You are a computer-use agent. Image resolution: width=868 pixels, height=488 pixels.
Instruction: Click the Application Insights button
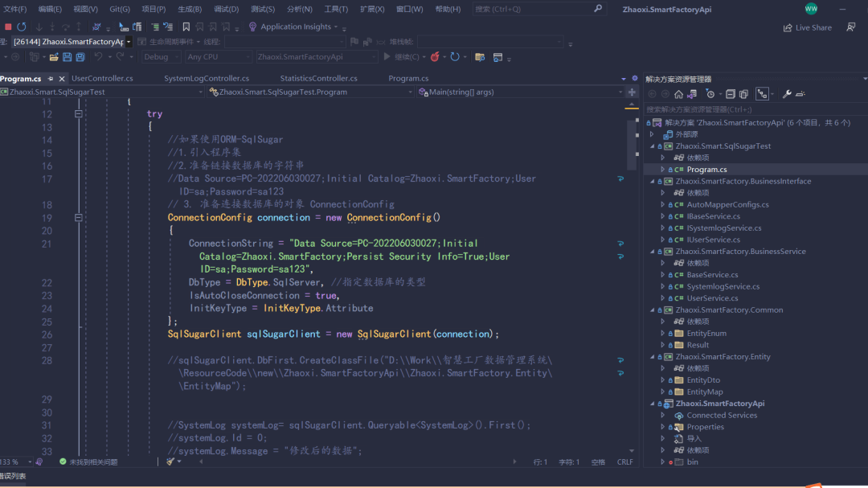point(293,27)
